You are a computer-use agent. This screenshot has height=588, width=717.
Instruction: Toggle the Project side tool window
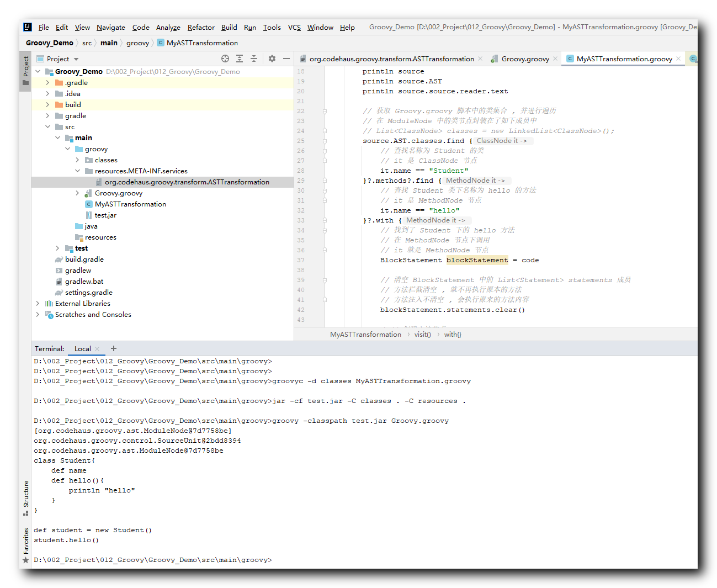[25, 71]
